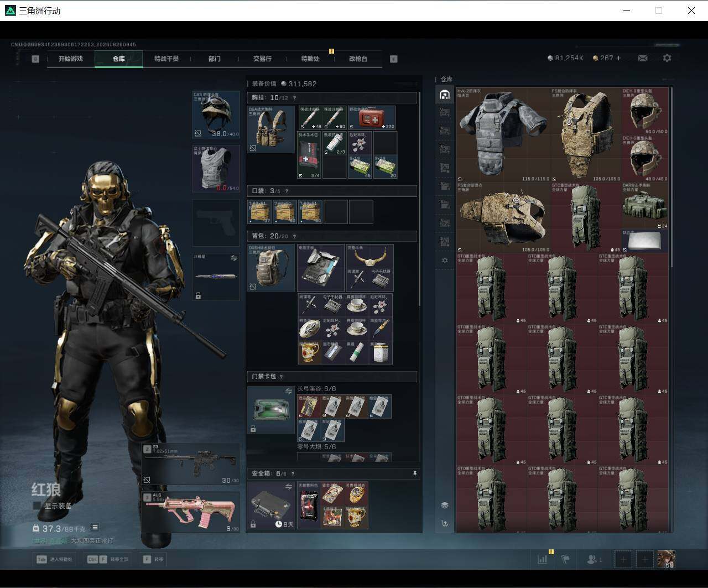The image size is (708, 588).
Task: Switch to the 部门 tab
Action: [x=215, y=59]
